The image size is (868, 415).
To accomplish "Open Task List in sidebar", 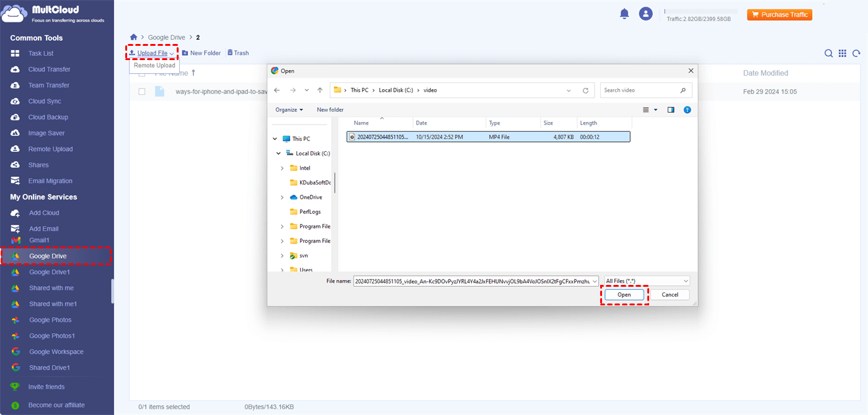I will coord(41,53).
